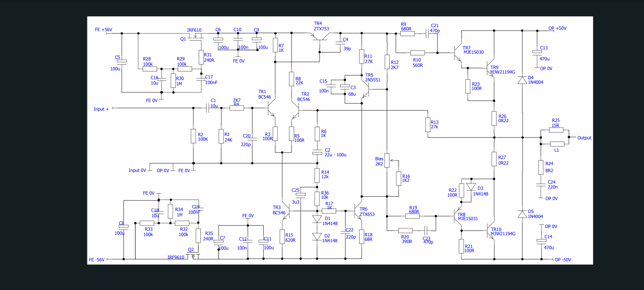Select the R7 1K resistor label

[x=281, y=48]
